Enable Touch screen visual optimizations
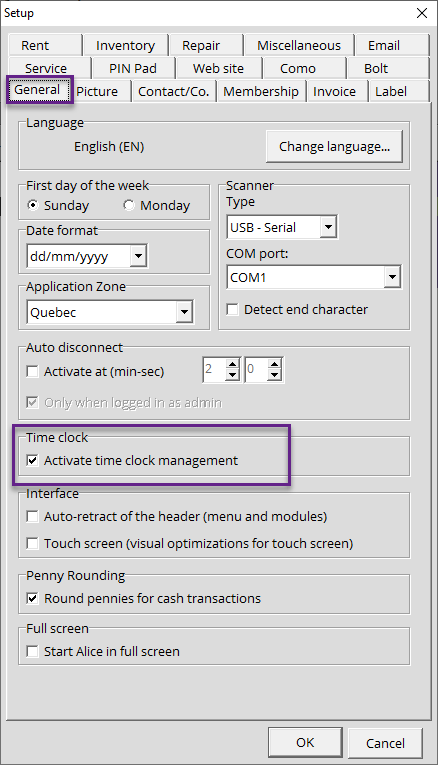Image resolution: width=438 pixels, height=765 pixels. 32,543
